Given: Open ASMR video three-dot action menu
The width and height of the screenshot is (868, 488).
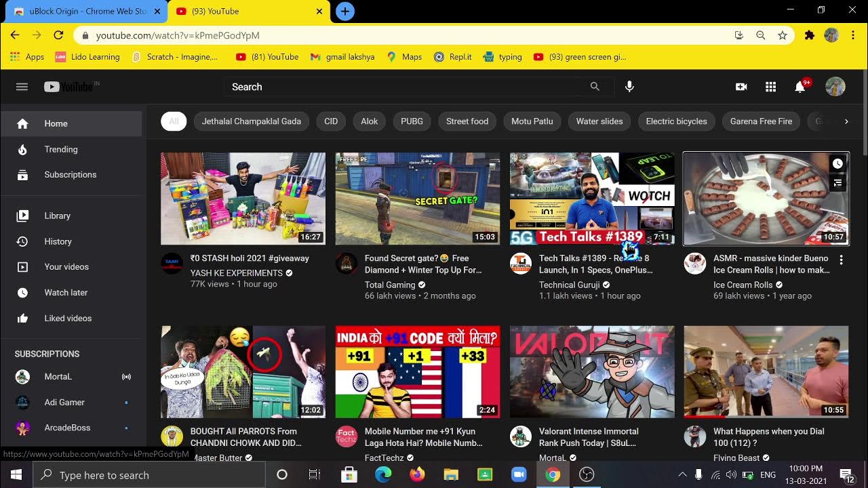Looking at the screenshot, I should [x=841, y=260].
